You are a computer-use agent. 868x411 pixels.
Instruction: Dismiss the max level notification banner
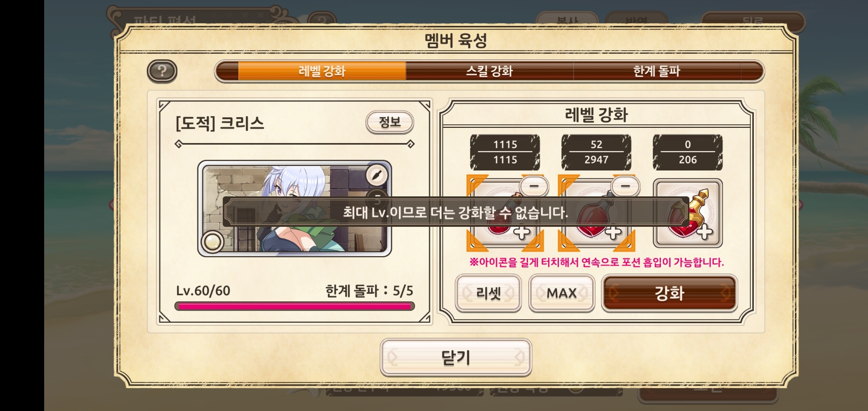click(456, 212)
